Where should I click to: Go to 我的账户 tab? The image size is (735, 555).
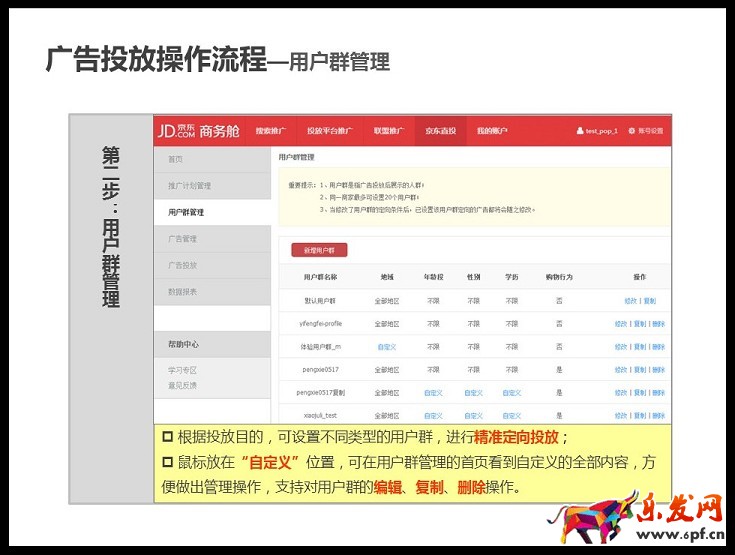click(x=492, y=131)
